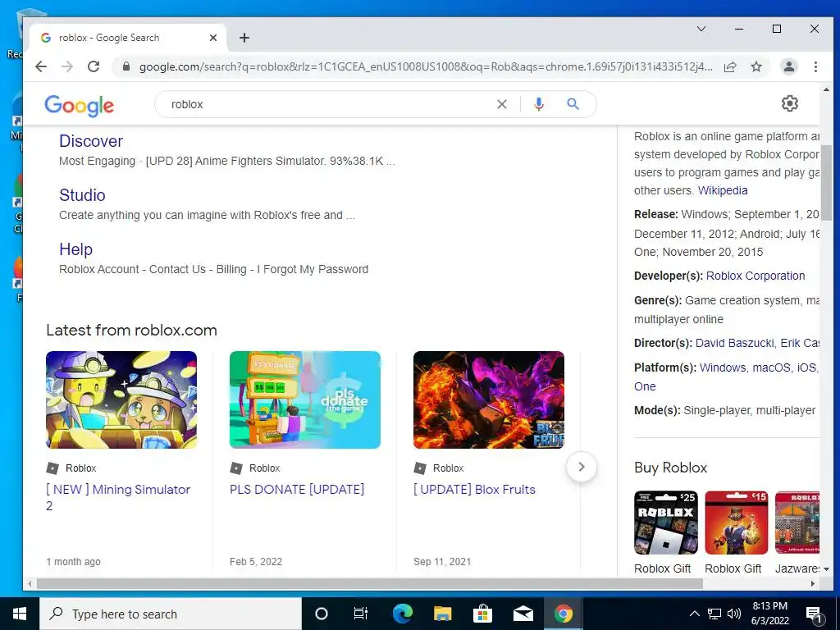Viewport: 840px width, 630px height.
Task: Click the Google logo
Action: coord(80,106)
